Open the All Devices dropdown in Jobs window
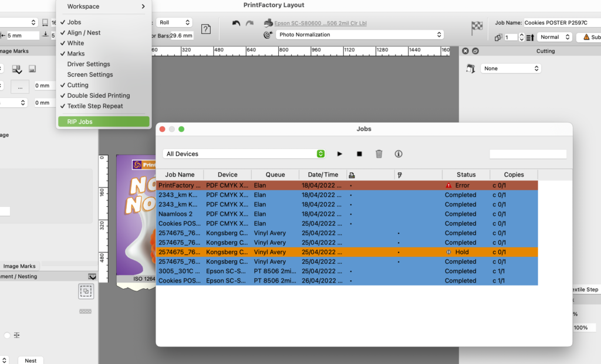 point(244,154)
